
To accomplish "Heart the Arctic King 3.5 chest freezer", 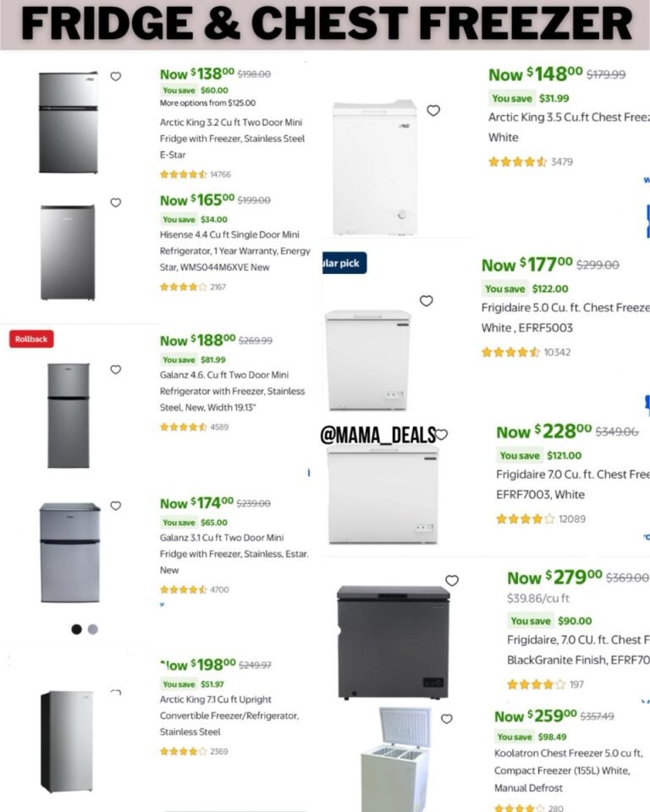I will 433,111.
